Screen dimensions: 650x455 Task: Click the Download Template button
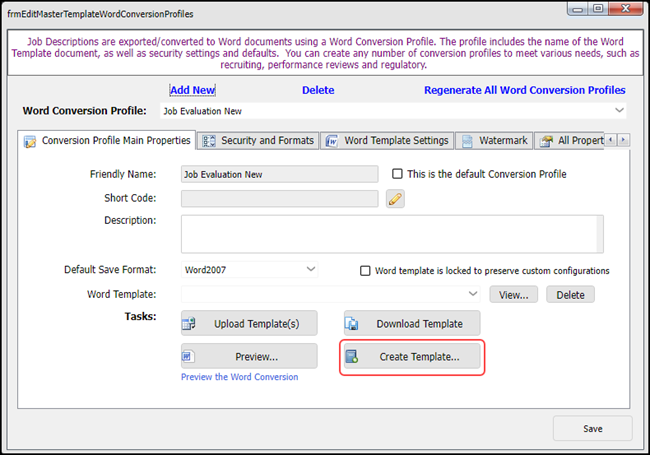[x=412, y=323]
